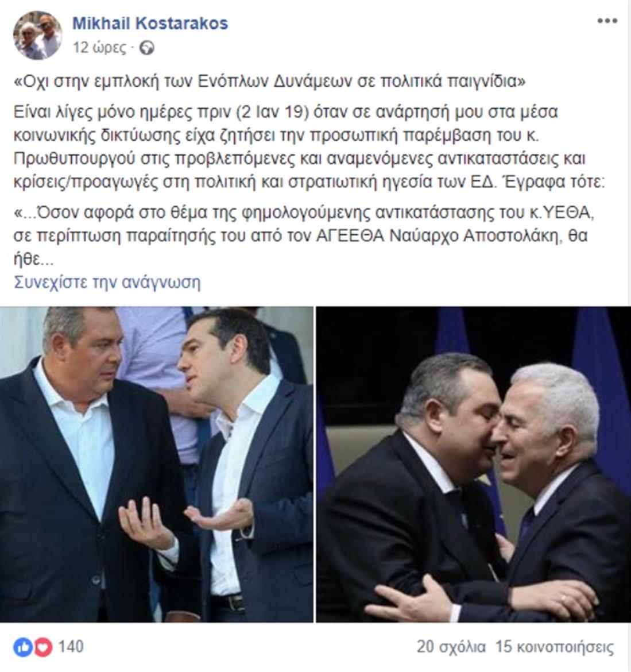Expand post with 'Συνεχίστε την ανάγνωση'

click(x=107, y=283)
